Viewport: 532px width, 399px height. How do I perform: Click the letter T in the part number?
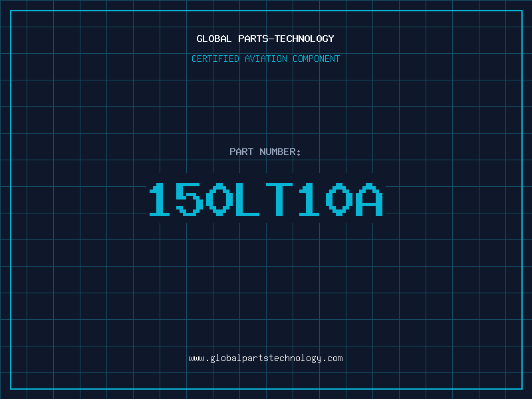click(280, 199)
